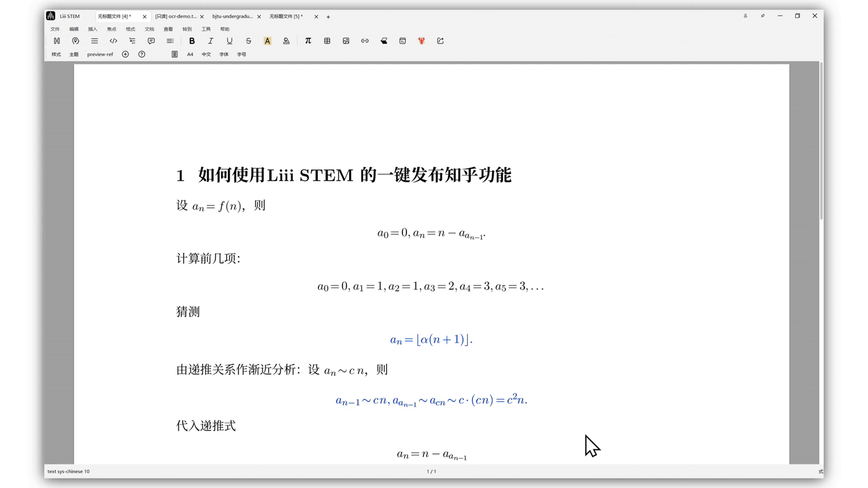Insert a table using the grid icon
Screen dimensions: 868x488
coord(327,41)
